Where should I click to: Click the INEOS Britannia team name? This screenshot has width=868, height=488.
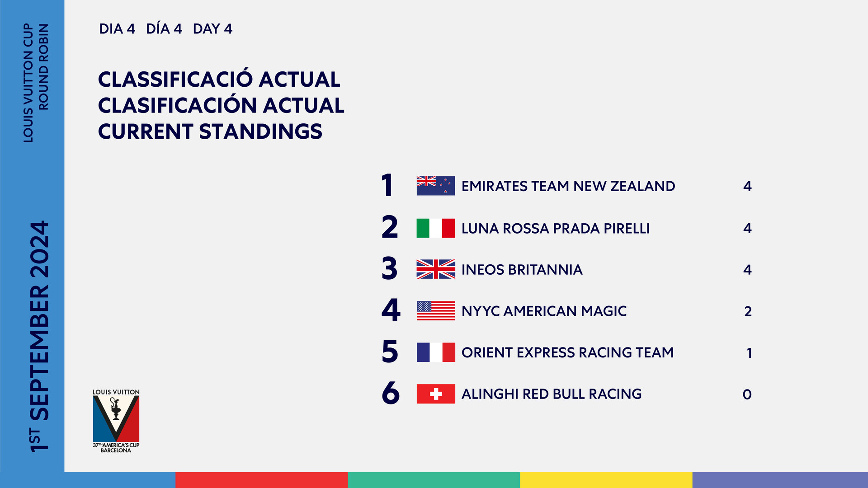[x=522, y=270]
